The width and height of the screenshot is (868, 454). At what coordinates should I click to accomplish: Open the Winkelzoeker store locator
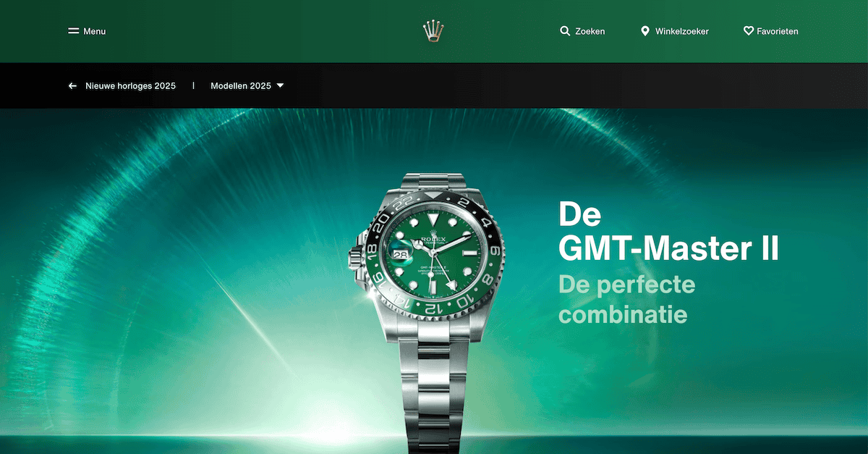point(682,31)
